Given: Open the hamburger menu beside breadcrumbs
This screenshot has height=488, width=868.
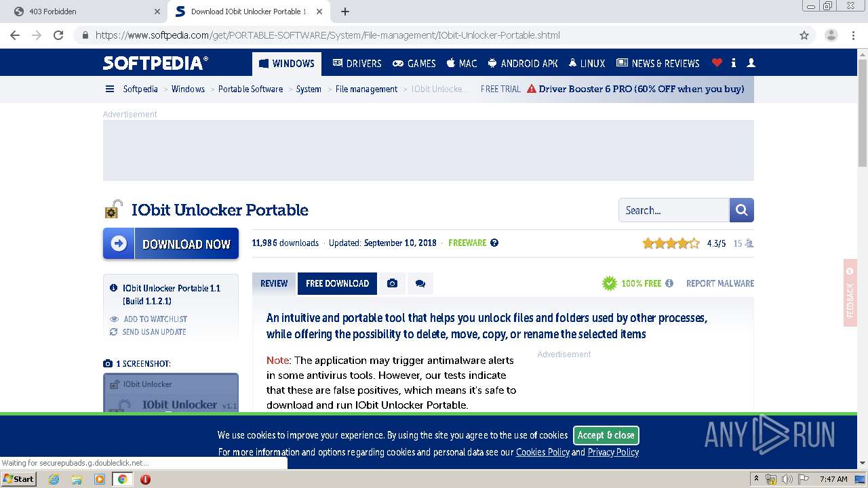Looking at the screenshot, I should (110, 89).
